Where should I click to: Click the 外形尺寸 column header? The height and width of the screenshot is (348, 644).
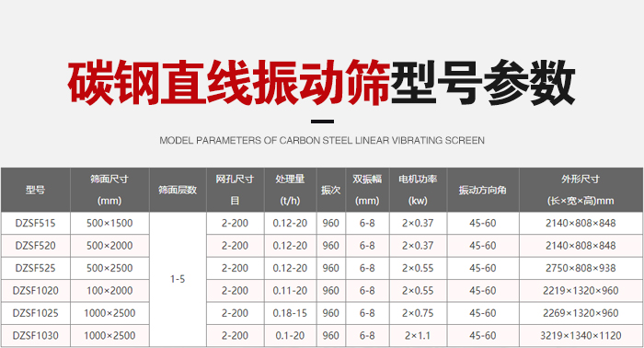click(x=581, y=190)
